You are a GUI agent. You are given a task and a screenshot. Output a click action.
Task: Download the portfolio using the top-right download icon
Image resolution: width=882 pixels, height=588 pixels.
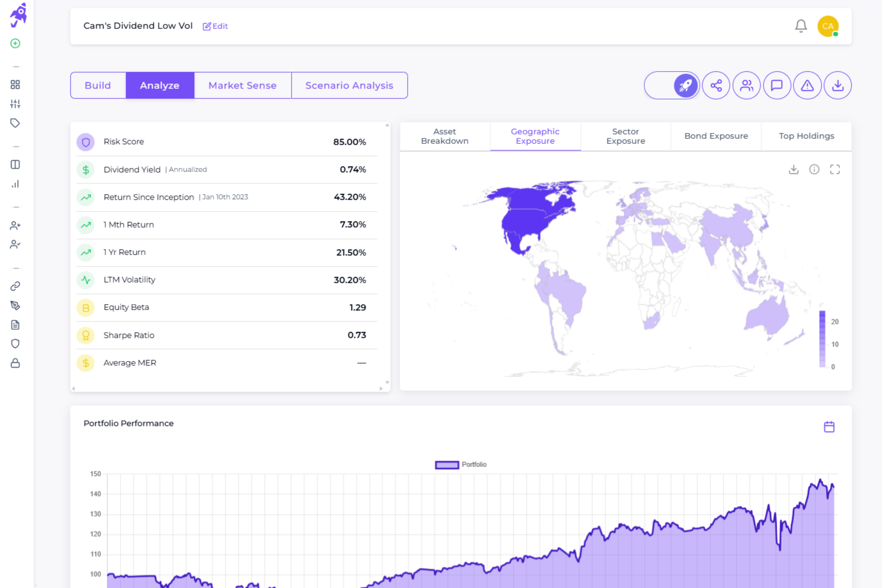click(837, 85)
